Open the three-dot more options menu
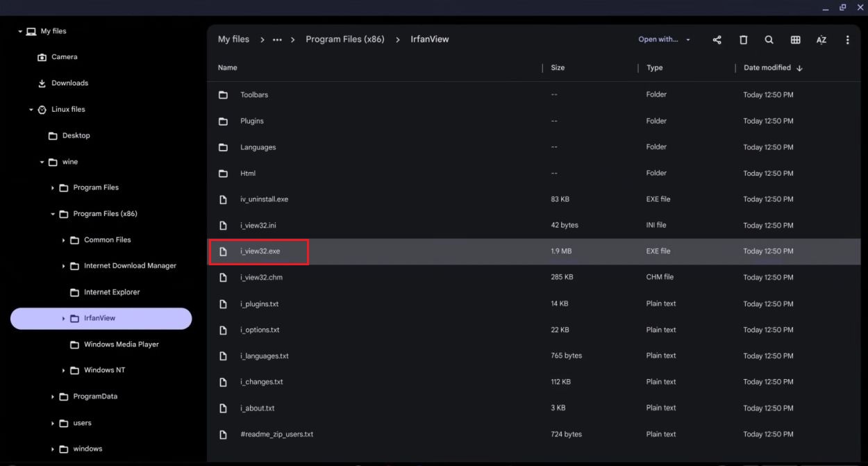Screen dimensions: 868x466 click(x=847, y=40)
